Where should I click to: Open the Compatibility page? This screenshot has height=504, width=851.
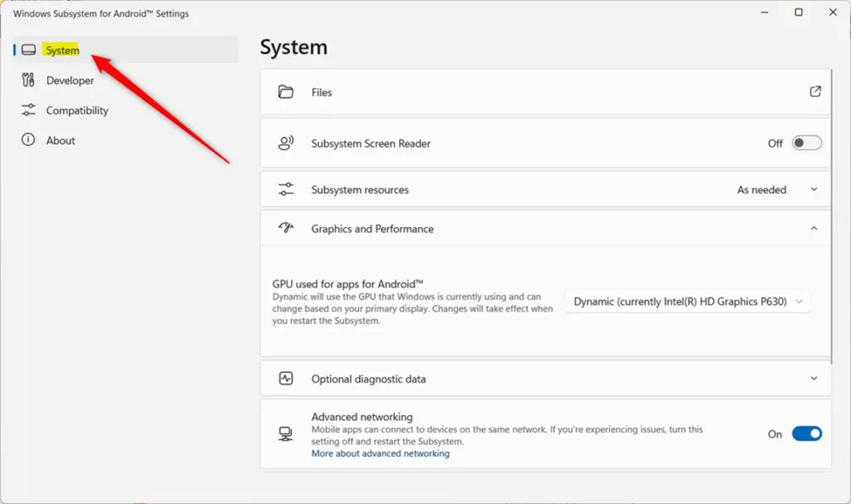click(77, 110)
